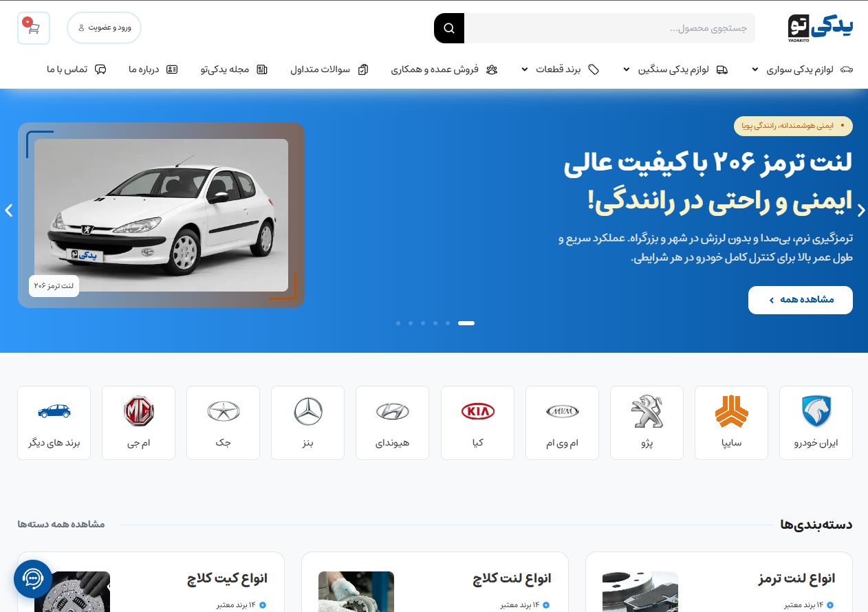Click the لنت ترمز ۲۰۶ image label

[x=54, y=286]
